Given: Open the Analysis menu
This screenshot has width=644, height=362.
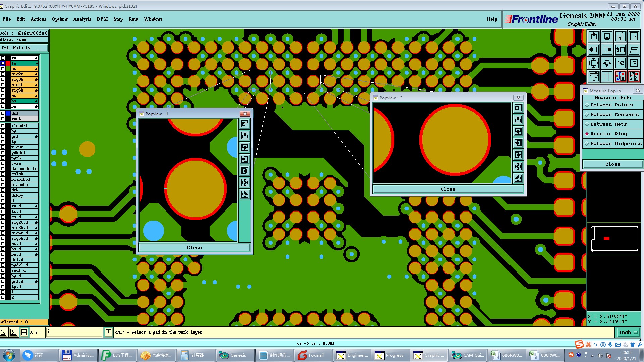Looking at the screenshot, I should 82,19.
